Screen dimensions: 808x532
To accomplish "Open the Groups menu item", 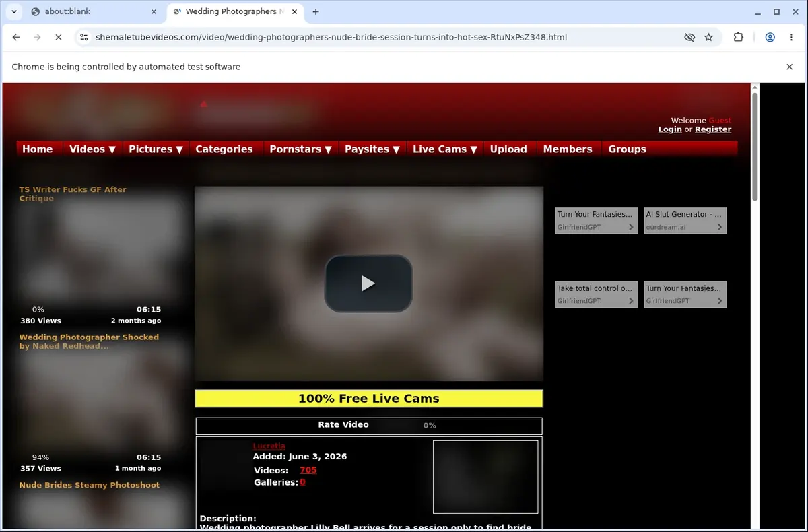I will (x=627, y=149).
